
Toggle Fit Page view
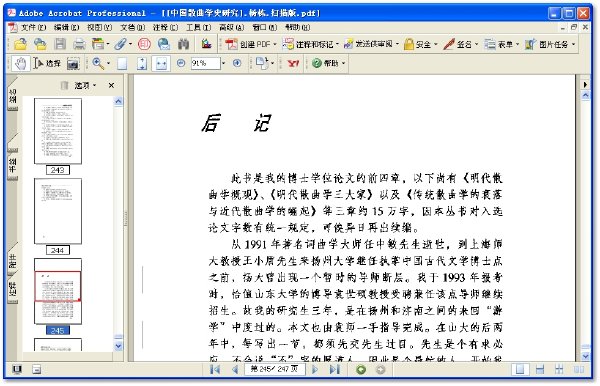142,64
